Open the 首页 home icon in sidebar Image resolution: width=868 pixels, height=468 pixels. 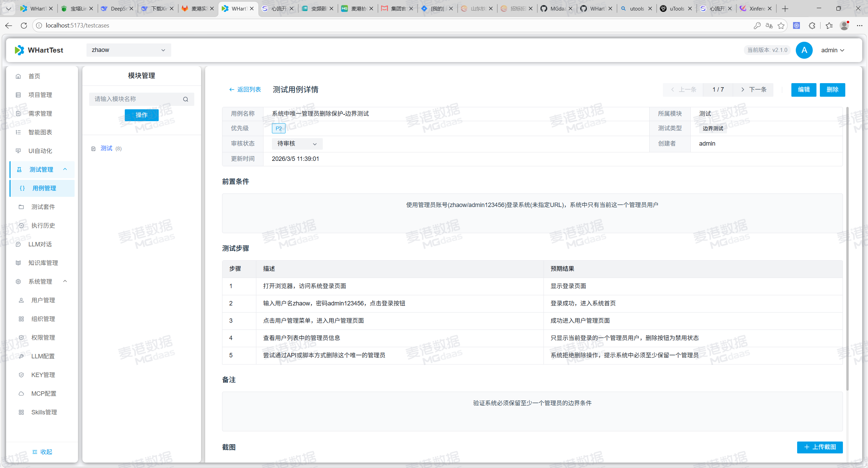pos(19,76)
